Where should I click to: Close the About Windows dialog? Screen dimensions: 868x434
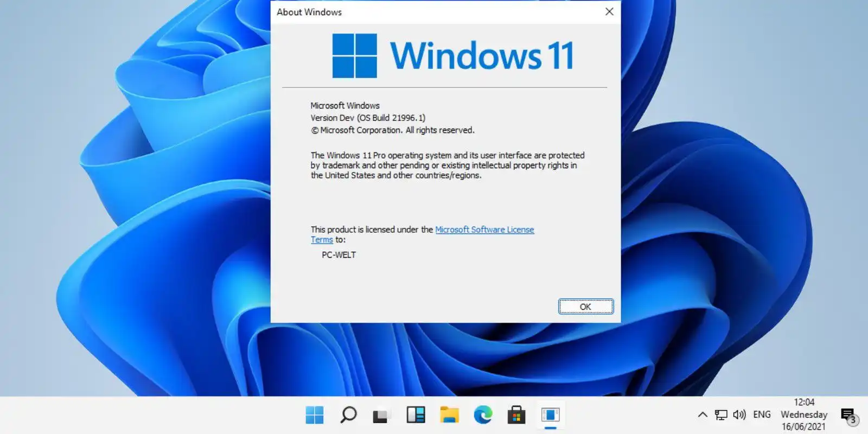[609, 11]
